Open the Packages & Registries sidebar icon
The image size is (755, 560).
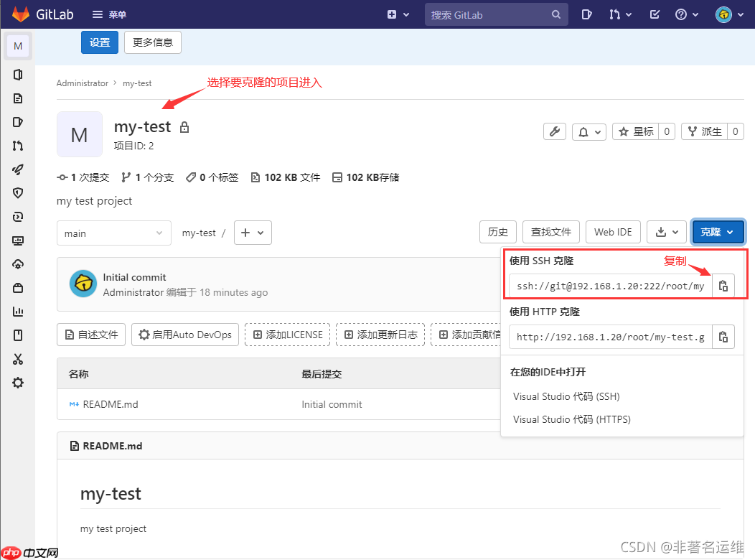tap(17, 287)
